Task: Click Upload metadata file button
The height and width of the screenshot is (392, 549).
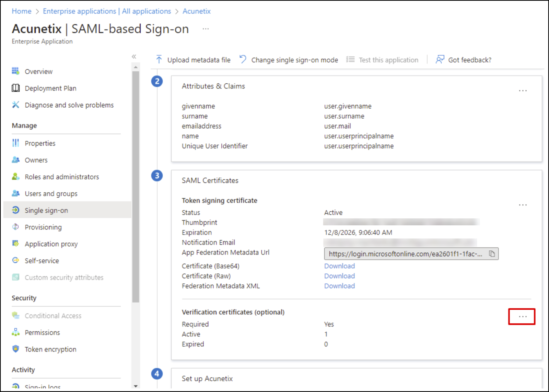Action: point(193,60)
